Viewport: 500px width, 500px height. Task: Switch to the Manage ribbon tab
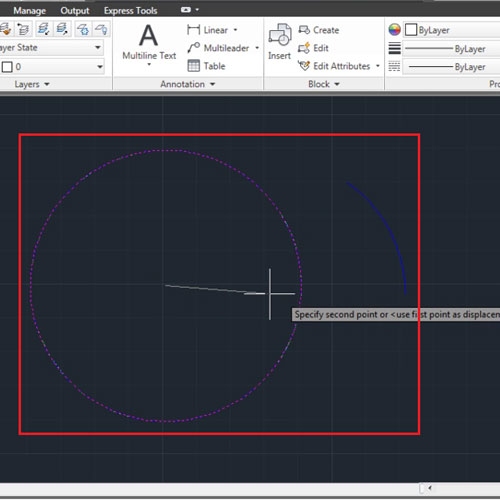tap(29, 11)
